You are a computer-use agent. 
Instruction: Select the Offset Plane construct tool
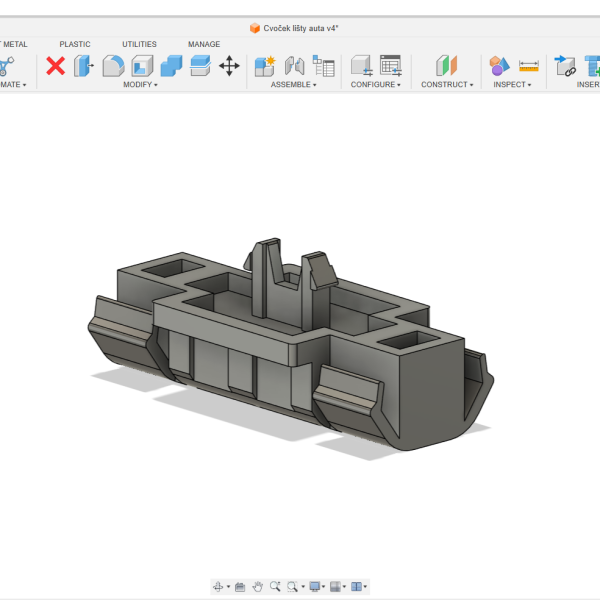447,66
